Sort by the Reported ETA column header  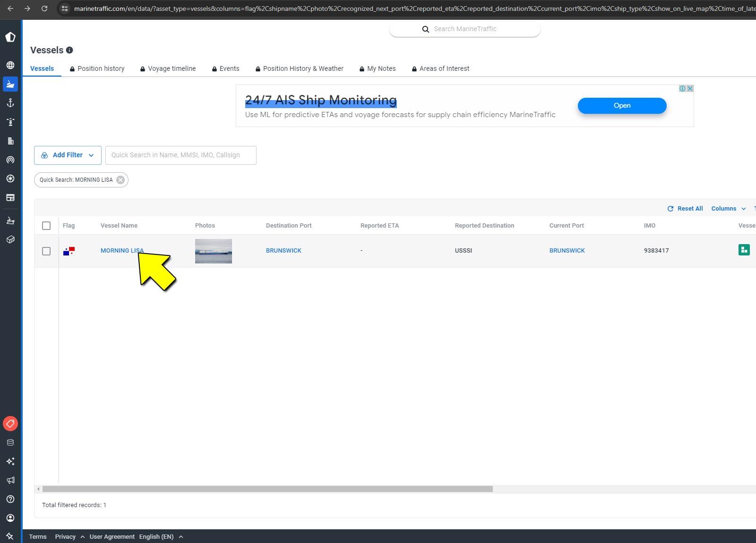pos(380,226)
